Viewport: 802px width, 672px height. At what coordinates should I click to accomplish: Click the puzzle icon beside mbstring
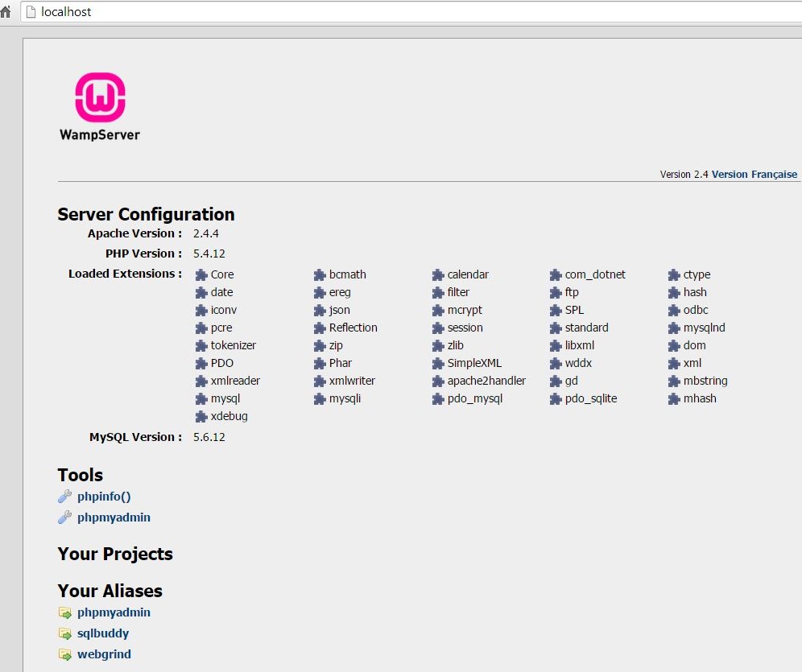pyautogui.click(x=674, y=381)
